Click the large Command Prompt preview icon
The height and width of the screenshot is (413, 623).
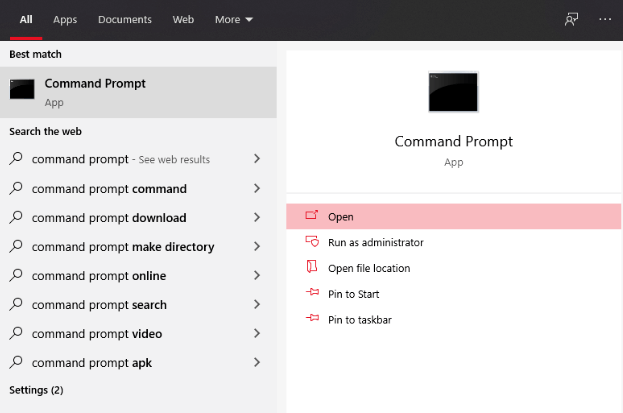453,92
